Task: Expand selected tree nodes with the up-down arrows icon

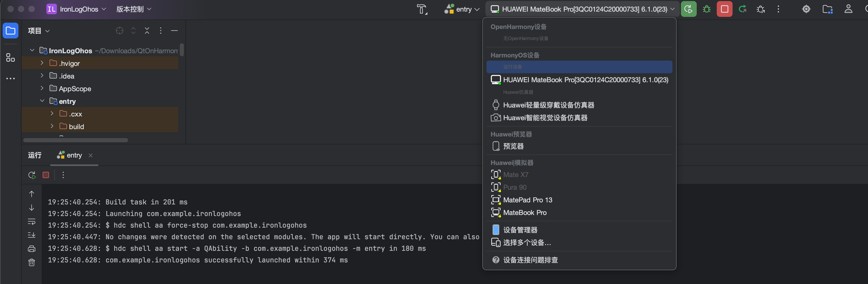Action: (133, 31)
